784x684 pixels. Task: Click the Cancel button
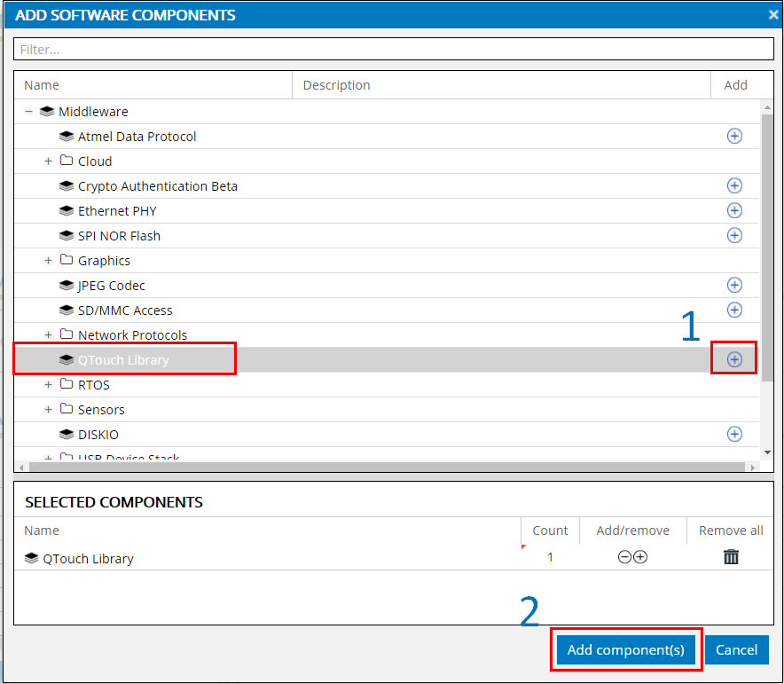pyautogui.click(x=736, y=649)
